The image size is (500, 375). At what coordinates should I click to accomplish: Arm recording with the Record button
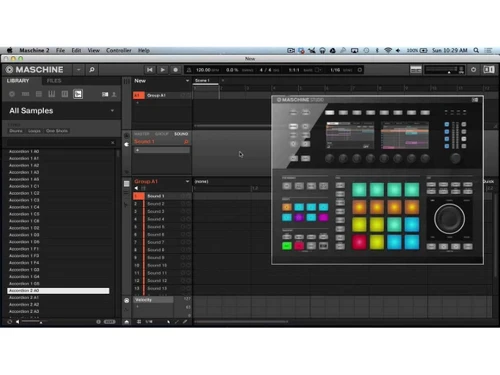(x=175, y=70)
